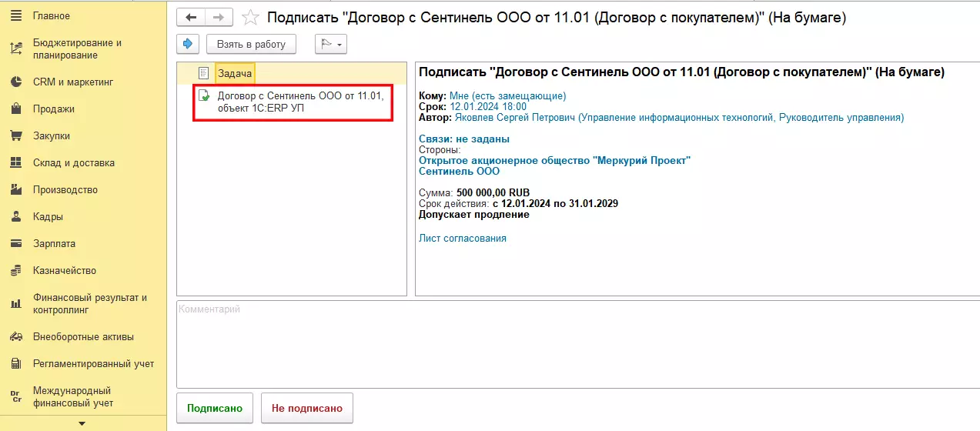Select the Закупки shopping cart icon

(x=15, y=135)
